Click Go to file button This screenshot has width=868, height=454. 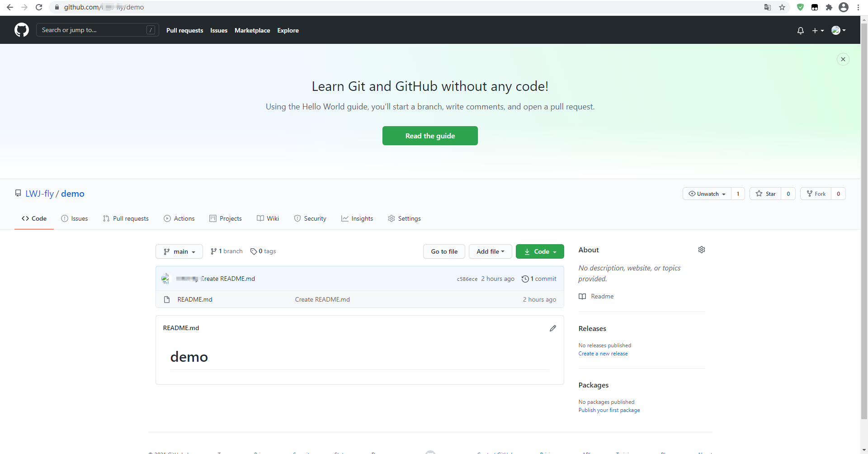(x=444, y=251)
